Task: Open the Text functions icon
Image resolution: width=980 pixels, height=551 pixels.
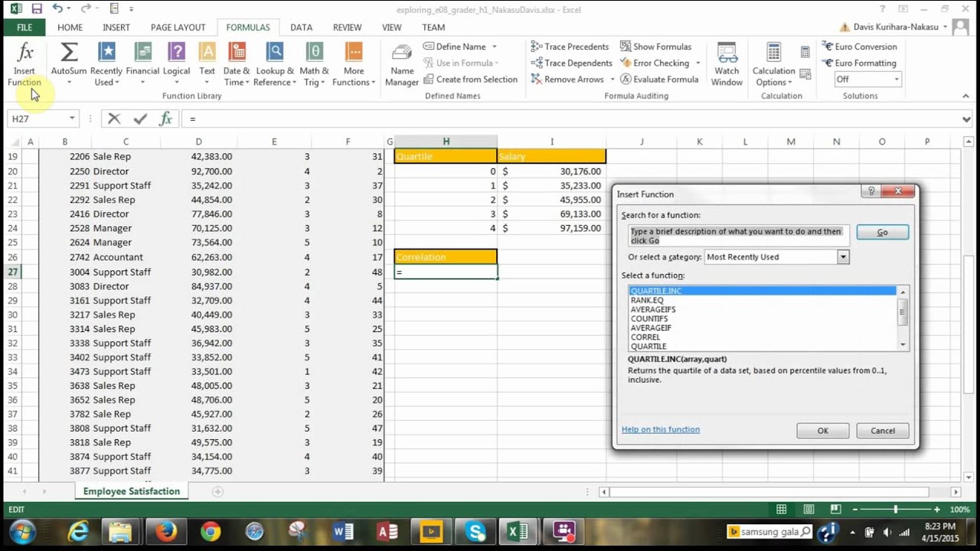Action: 207,52
